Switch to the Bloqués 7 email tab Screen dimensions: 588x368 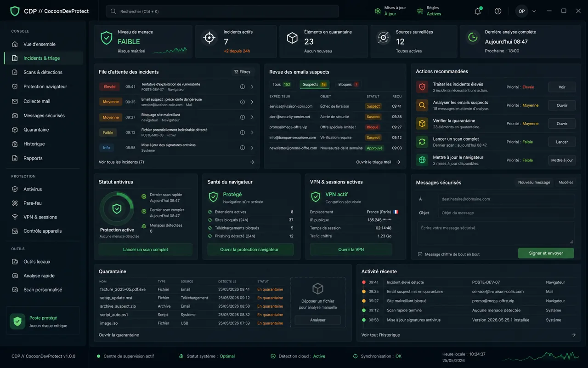click(x=348, y=85)
